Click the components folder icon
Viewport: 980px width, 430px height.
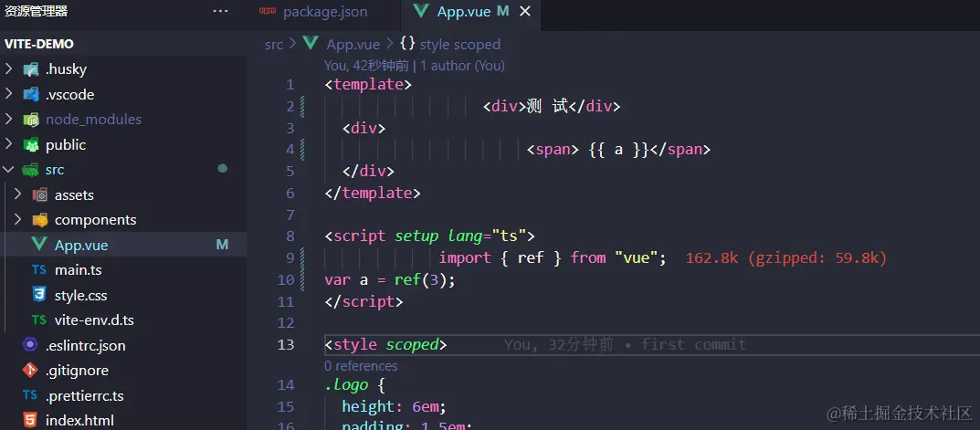[x=40, y=220]
